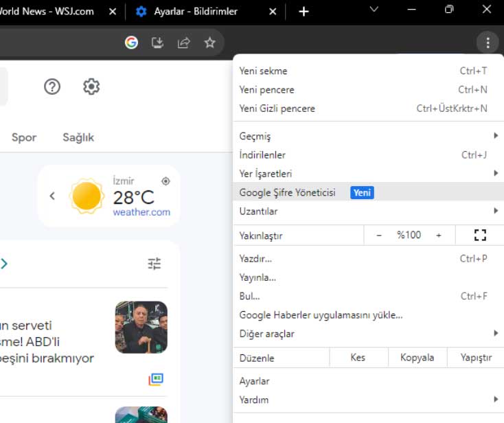
Task: Open the Sağlık news category
Action: [x=78, y=137]
